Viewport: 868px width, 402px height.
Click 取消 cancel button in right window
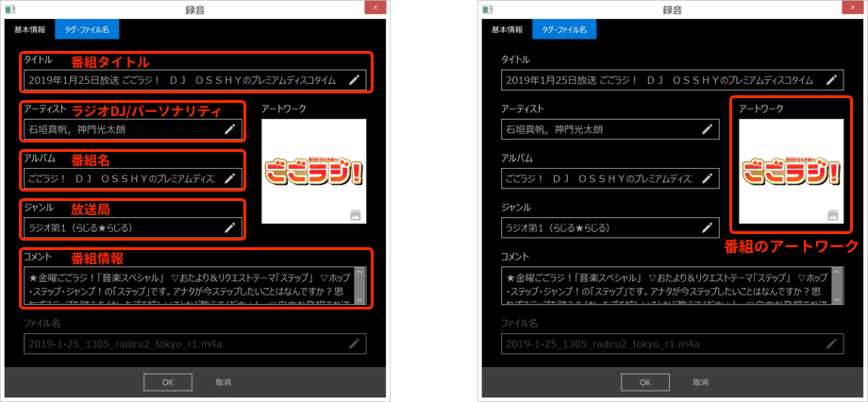(700, 382)
